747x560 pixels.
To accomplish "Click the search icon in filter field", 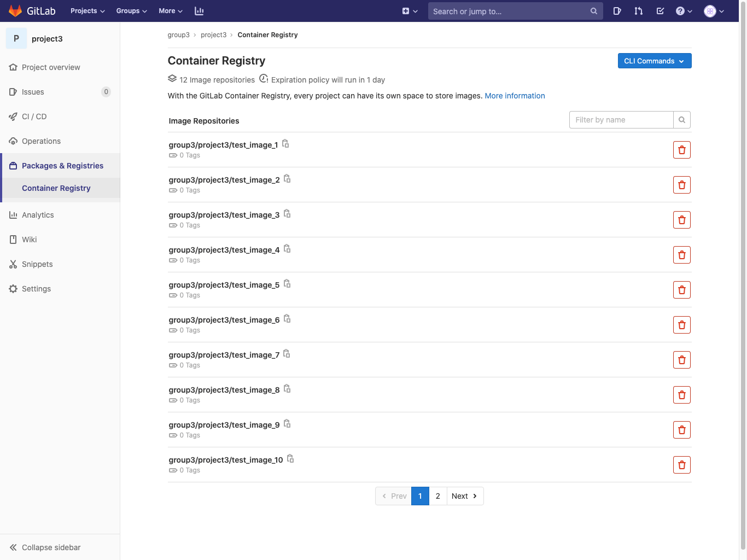I will [681, 119].
